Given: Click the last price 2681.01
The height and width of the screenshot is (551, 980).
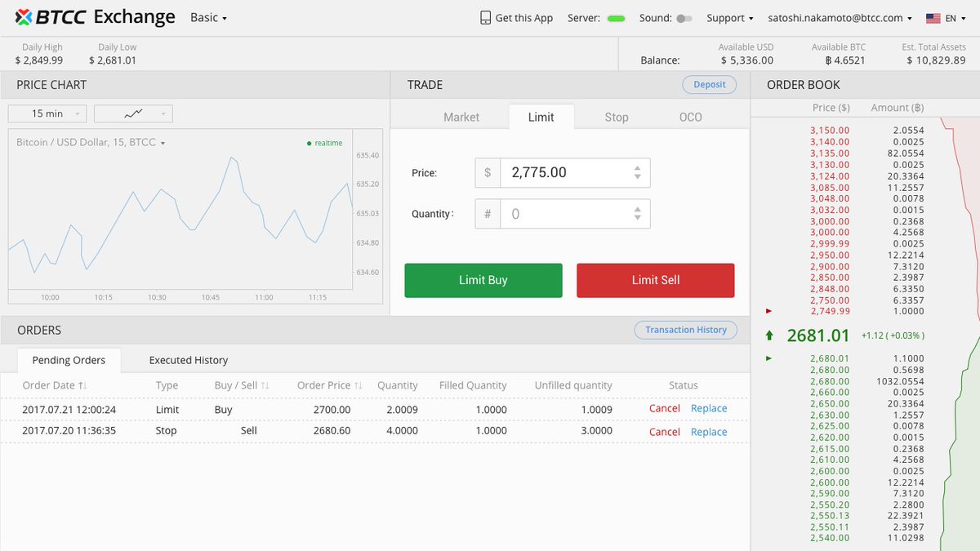Looking at the screenshot, I should coord(818,335).
